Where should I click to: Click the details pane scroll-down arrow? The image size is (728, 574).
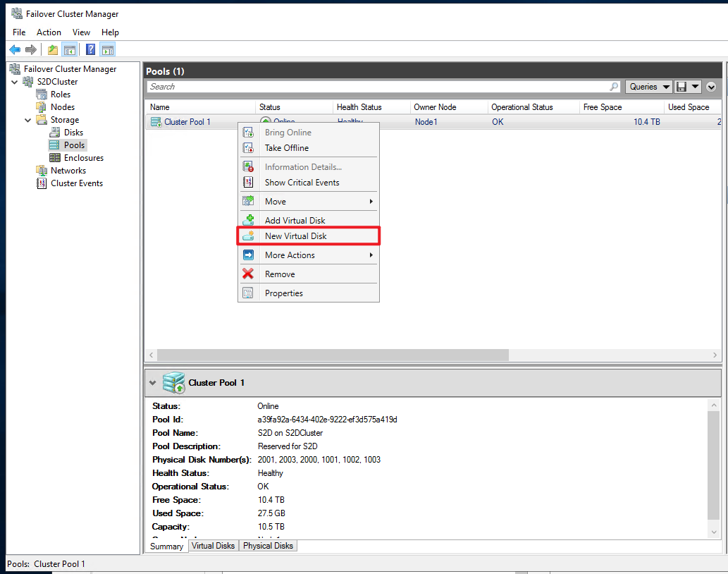pyautogui.click(x=714, y=532)
